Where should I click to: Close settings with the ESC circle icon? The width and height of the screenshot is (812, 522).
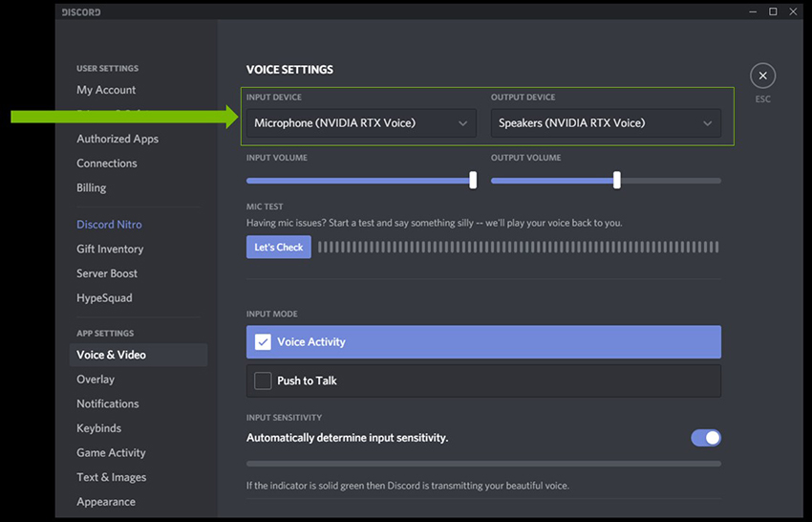click(x=761, y=76)
